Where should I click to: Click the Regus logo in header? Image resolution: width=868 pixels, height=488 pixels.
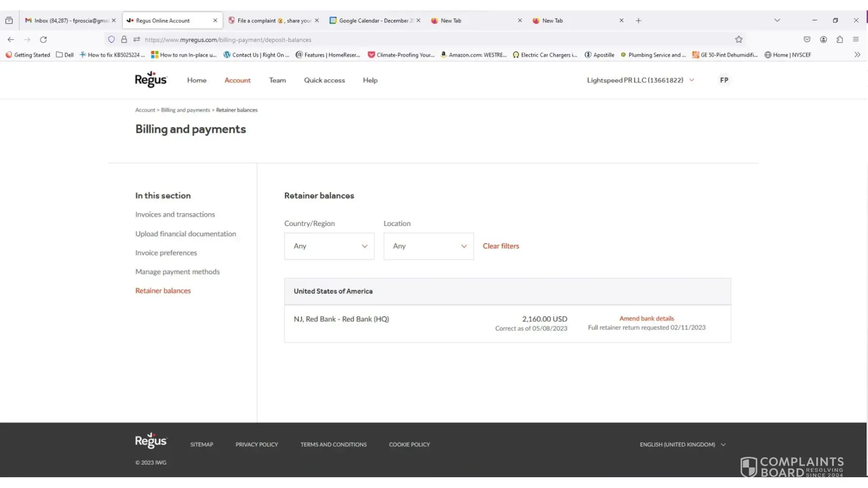coord(151,80)
